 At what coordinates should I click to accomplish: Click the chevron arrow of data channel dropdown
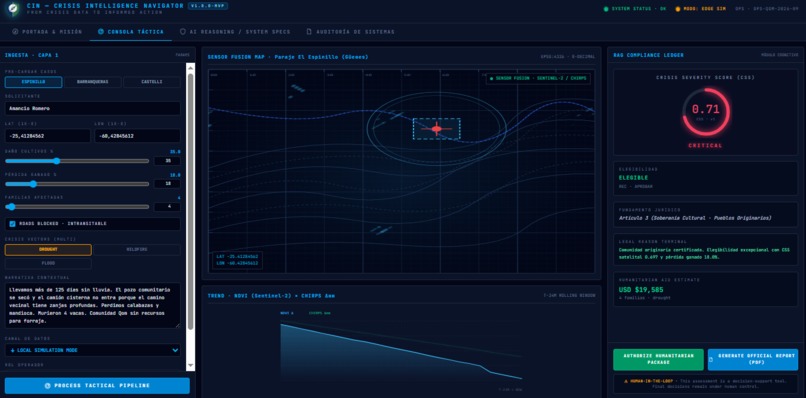coord(175,350)
